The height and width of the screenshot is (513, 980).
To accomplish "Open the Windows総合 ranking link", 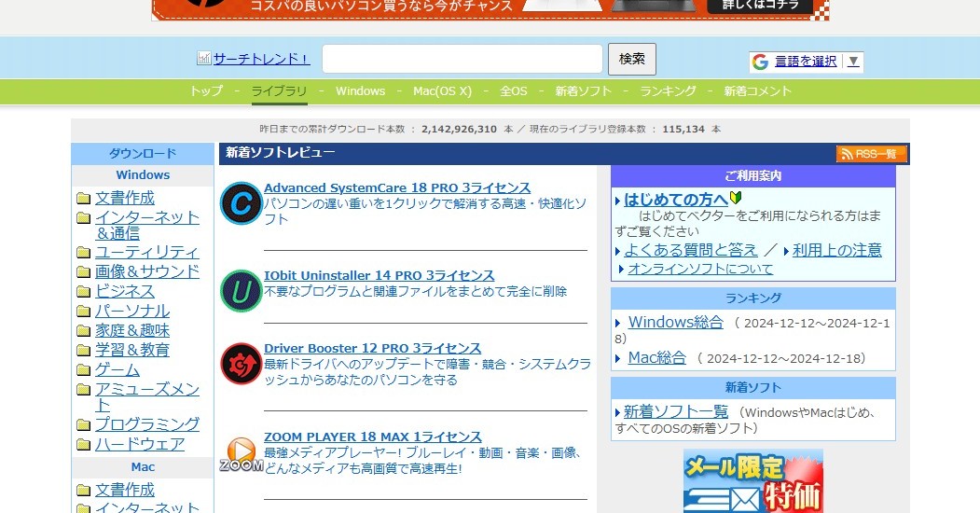I will (x=675, y=322).
